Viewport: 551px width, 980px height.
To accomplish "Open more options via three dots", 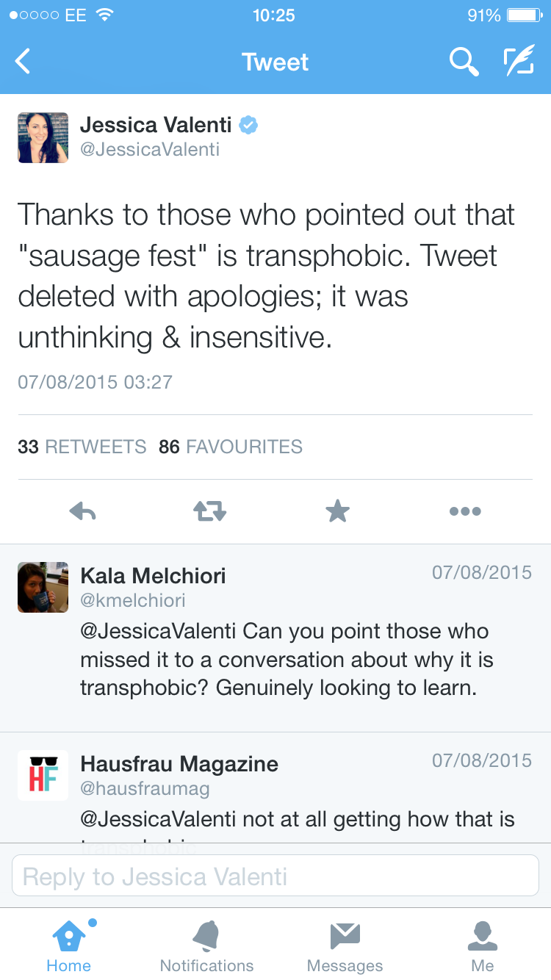I will pyautogui.click(x=465, y=511).
